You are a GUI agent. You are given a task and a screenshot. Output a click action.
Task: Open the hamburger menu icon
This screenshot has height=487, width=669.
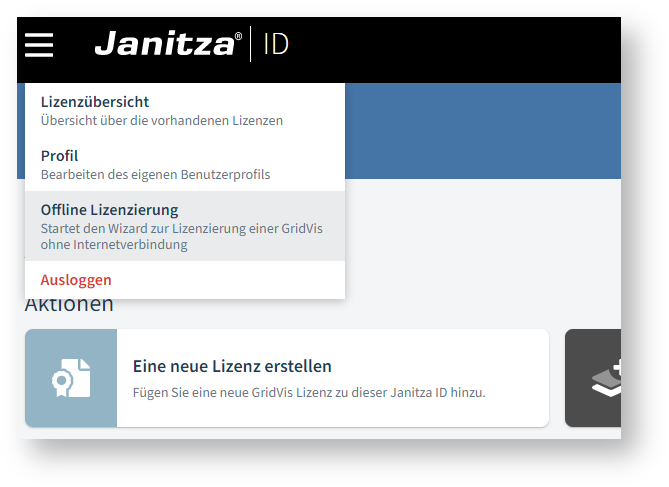39,45
